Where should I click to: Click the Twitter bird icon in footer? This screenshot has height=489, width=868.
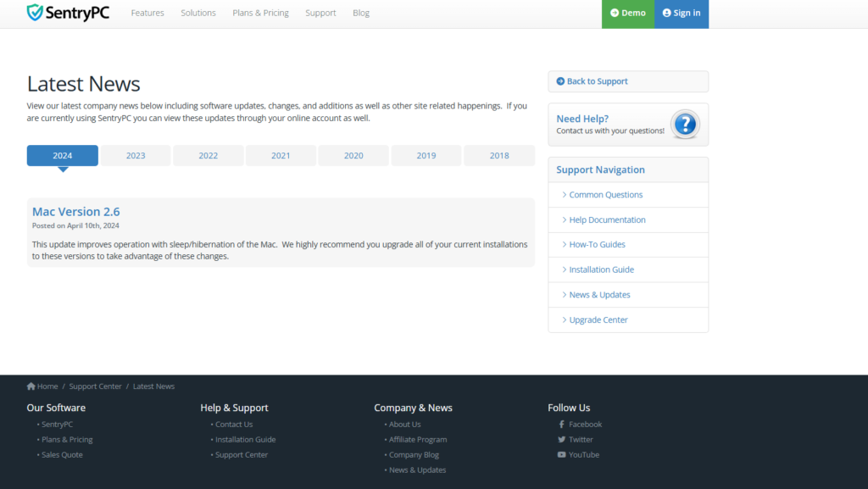[561, 439]
